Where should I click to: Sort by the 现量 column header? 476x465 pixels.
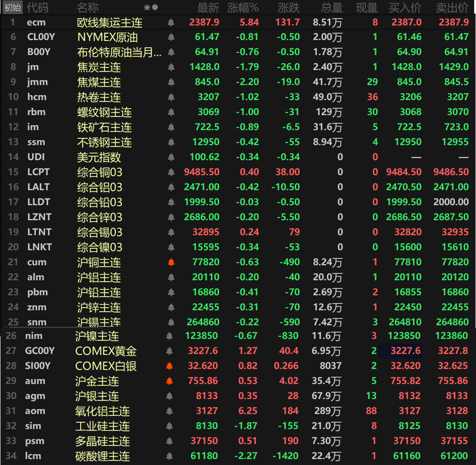367,8
